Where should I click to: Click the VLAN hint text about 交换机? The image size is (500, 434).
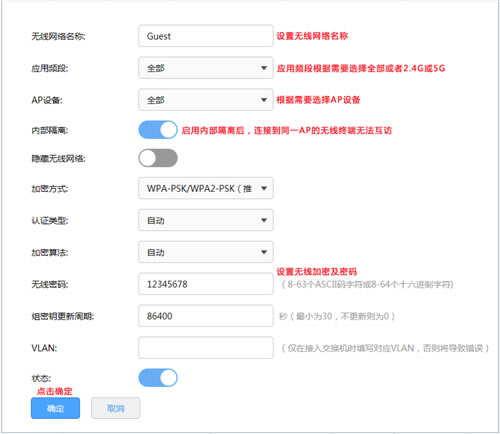point(385,348)
